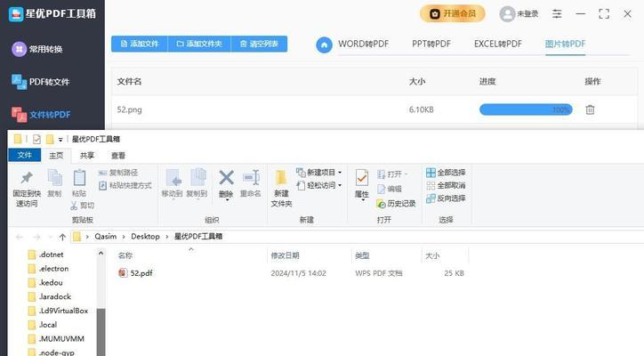This screenshot has width=644, height=356.
Task: Click 星优PDF工具箱 in the address path
Action: [x=198, y=237]
